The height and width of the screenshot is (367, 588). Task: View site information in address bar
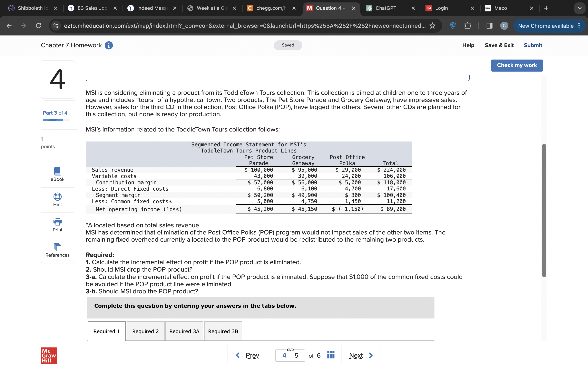(56, 26)
